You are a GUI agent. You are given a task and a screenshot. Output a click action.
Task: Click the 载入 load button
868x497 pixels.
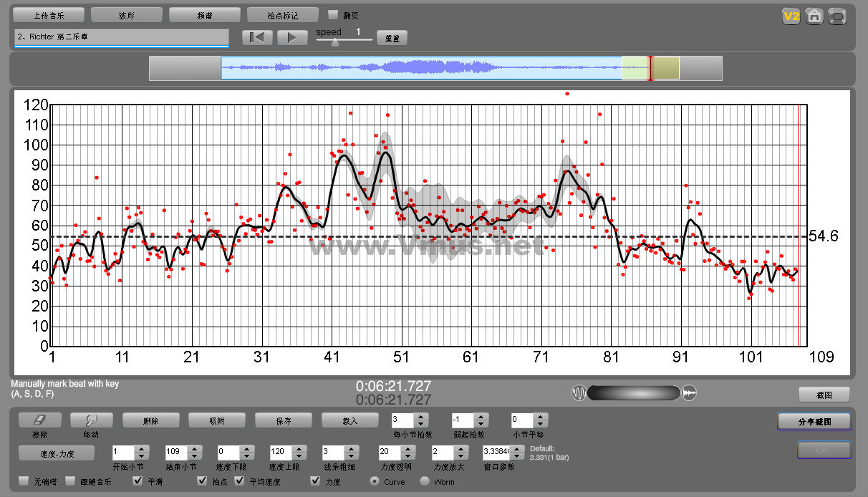(350, 420)
